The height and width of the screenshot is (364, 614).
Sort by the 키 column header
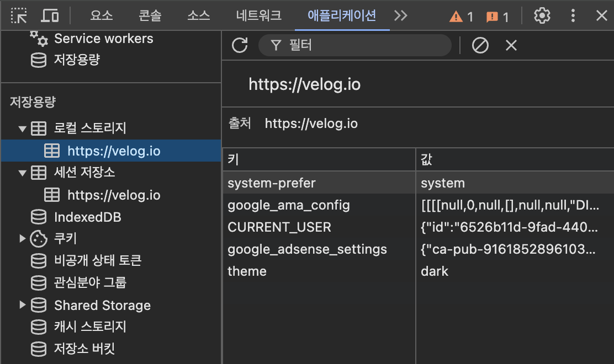coord(319,159)
